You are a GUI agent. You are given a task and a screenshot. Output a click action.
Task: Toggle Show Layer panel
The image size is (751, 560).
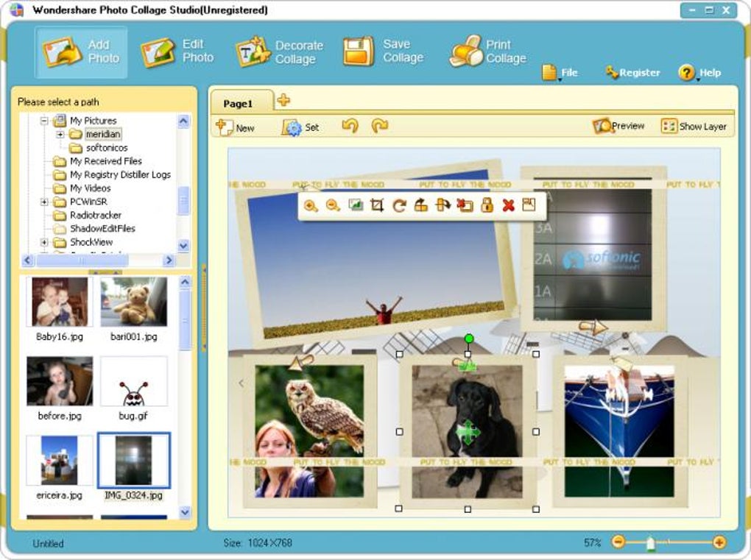[694, 127]
